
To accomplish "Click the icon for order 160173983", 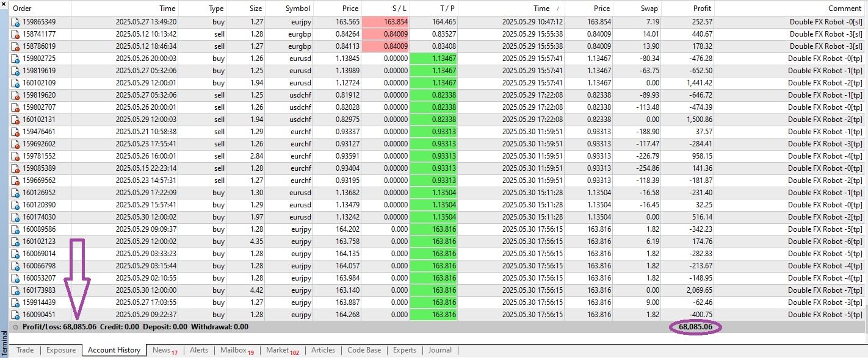I will [16, 290].
